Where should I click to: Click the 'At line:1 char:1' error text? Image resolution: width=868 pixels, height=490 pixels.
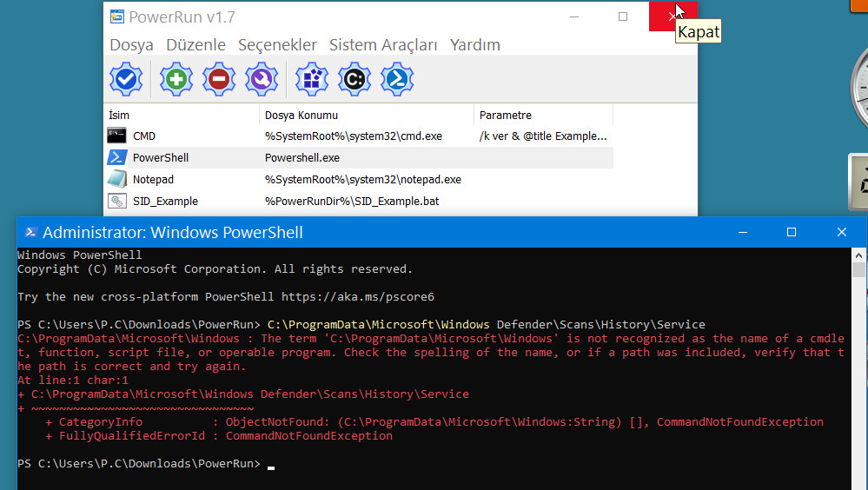[73, 381]
